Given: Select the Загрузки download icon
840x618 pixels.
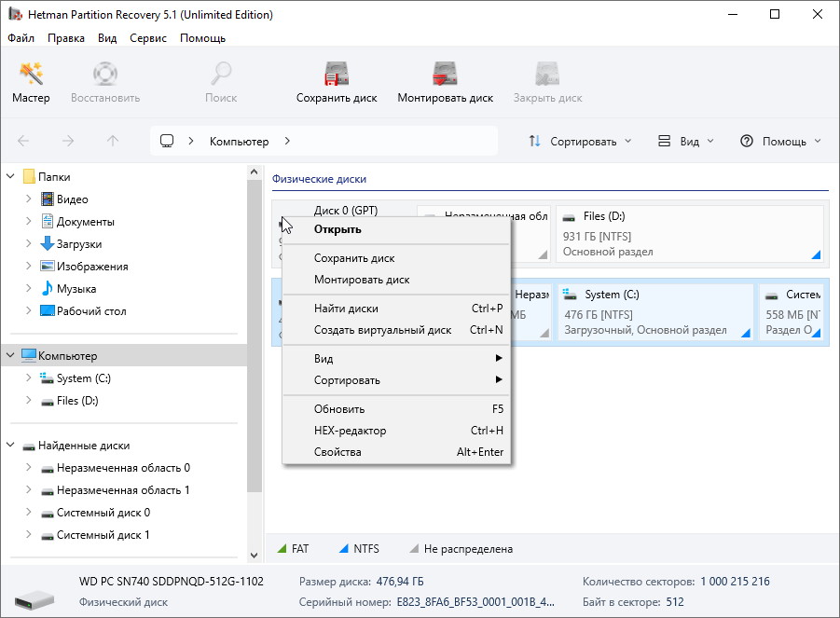Looking at the screenshot, I should pyautogui.click(x=48, y=243).
